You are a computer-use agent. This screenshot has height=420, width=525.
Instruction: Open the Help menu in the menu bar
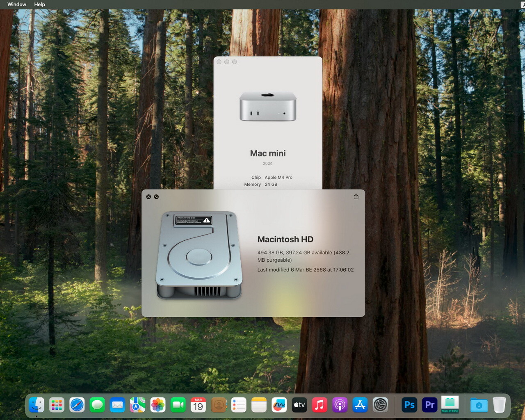pos(40,5)
